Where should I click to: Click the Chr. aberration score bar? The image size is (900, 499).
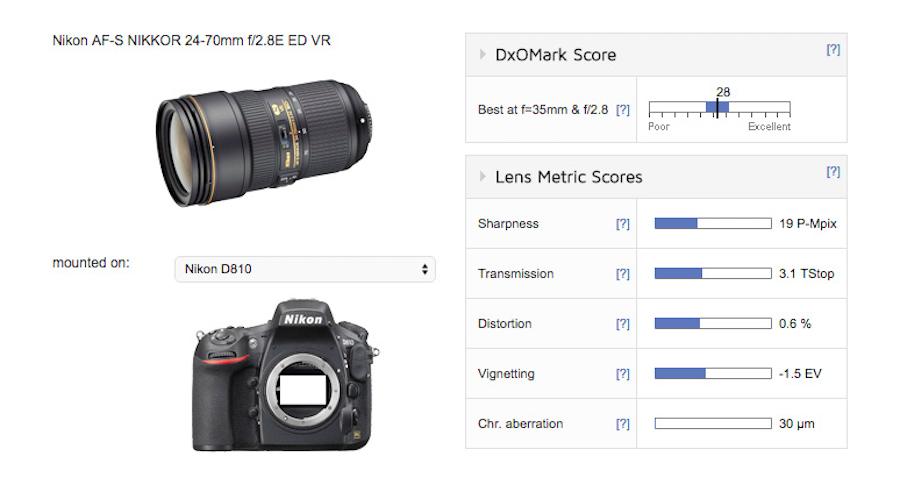pos(712,424)
